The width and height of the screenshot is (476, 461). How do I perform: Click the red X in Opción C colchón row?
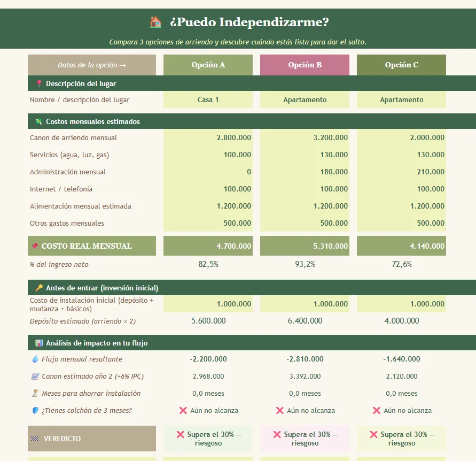coord(377,410)
